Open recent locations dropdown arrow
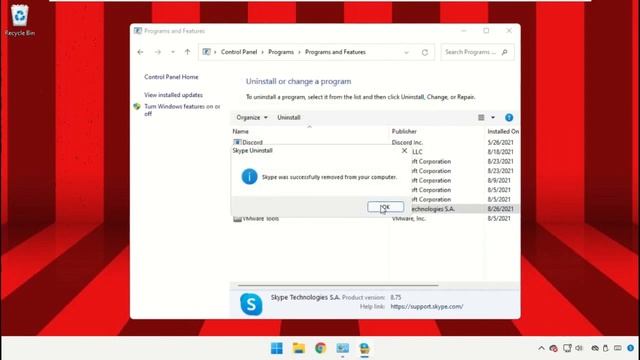The height and width of the screenshot is (360, 640). tap(173, 52)
